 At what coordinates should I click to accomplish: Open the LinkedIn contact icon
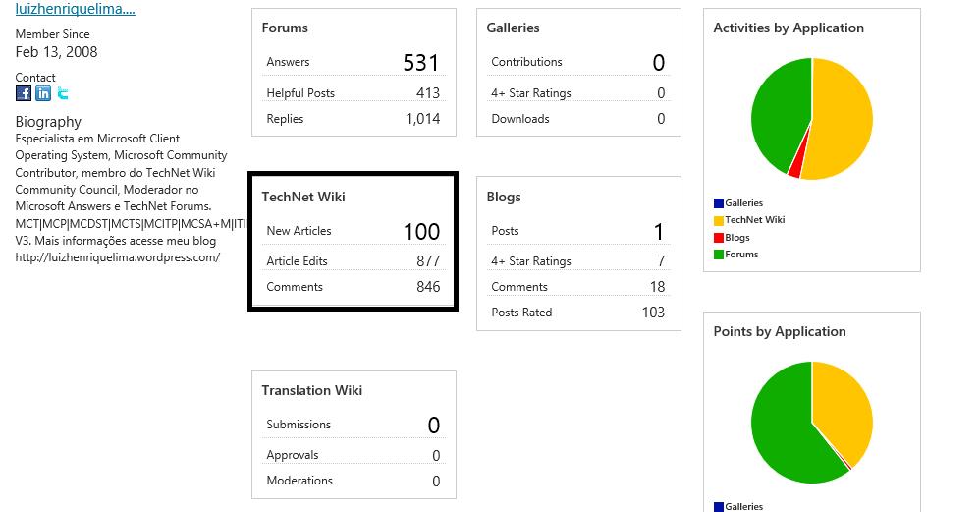tap(43, 94)
